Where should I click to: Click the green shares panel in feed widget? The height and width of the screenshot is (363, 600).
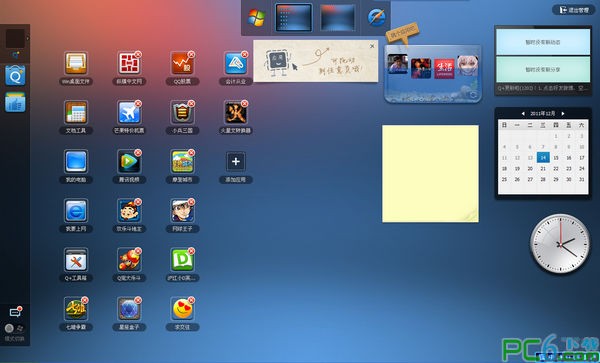pyautogui.click(x=543, y=69)
